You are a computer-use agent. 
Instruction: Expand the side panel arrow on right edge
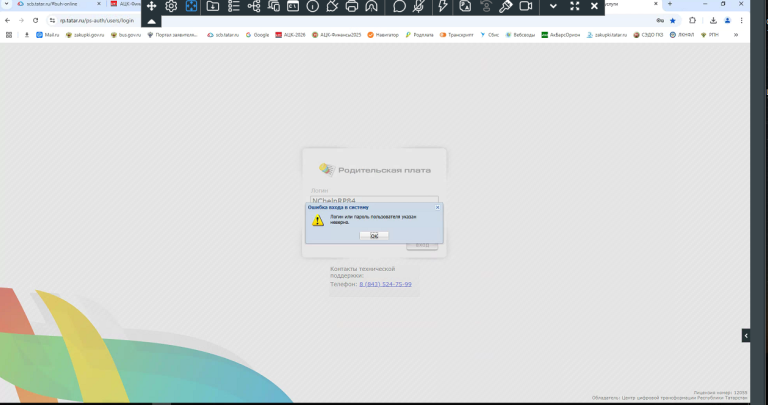tap(745, 335)
